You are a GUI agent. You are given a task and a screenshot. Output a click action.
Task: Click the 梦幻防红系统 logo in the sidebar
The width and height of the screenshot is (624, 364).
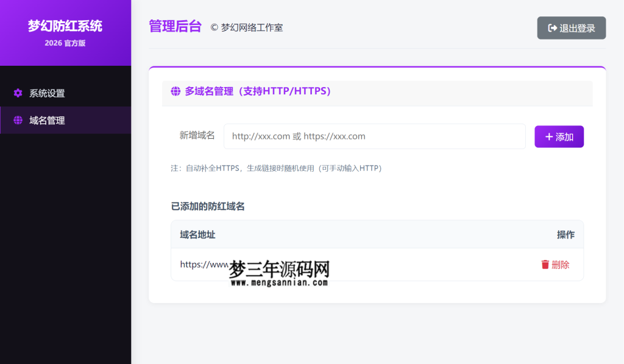click(65, 26)
